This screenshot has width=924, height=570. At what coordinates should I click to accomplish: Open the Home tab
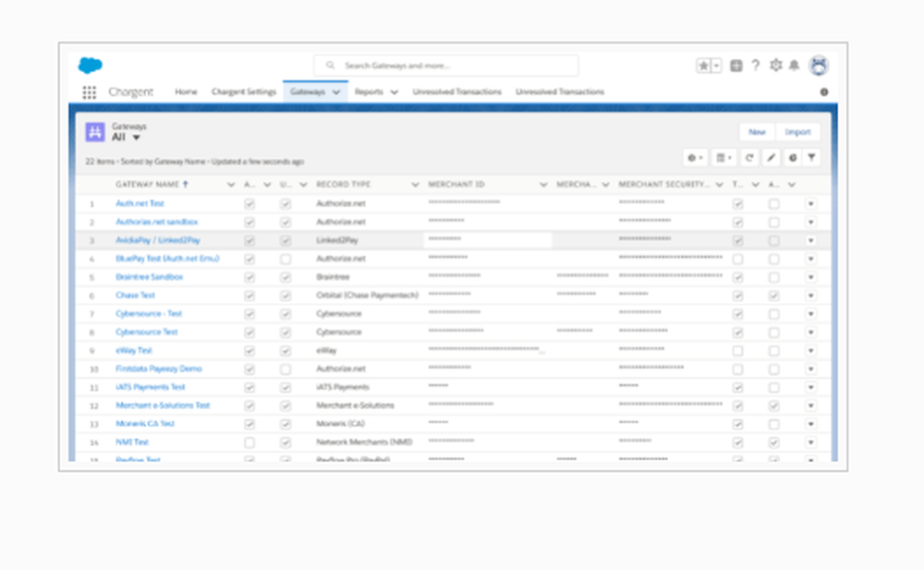[186, 92]
